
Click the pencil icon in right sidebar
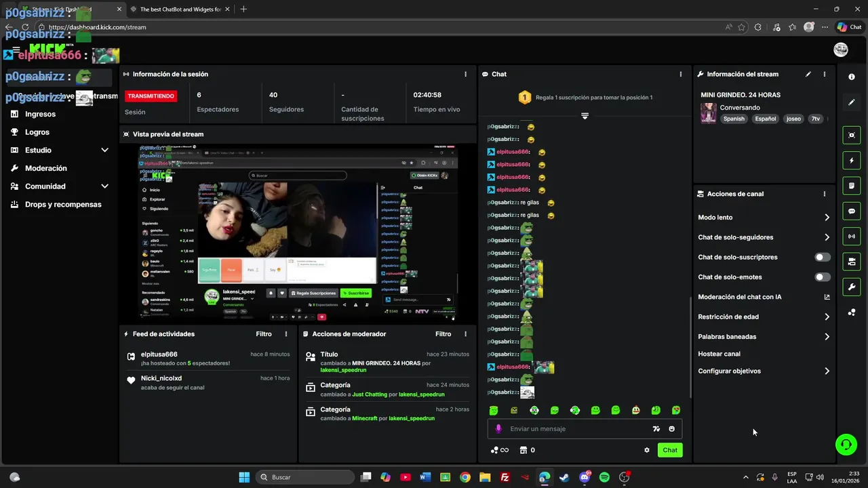852,102
